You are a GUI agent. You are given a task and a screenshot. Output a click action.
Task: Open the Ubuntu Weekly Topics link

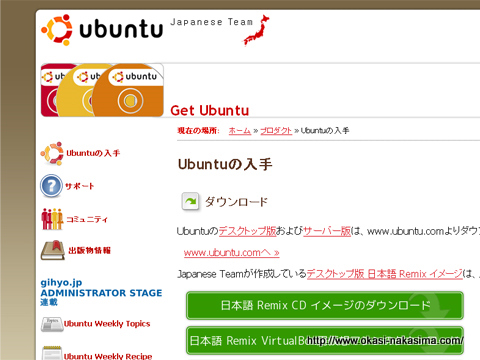107,324
